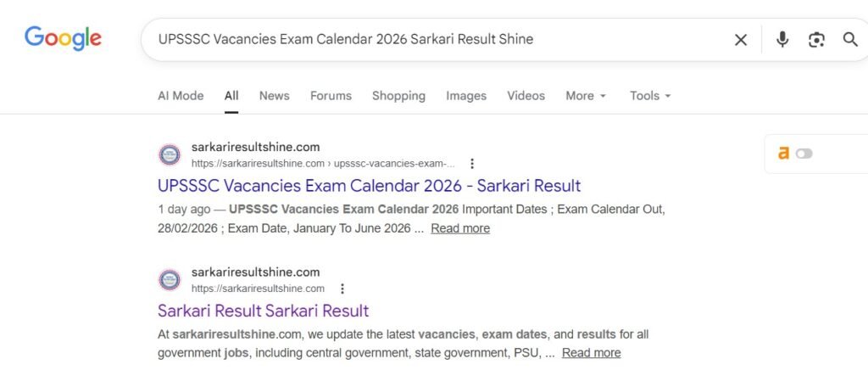This screenshot has height=387, width=868.
Task: Click second result's sarkariresultshine favicon
Action: [170, 280]
